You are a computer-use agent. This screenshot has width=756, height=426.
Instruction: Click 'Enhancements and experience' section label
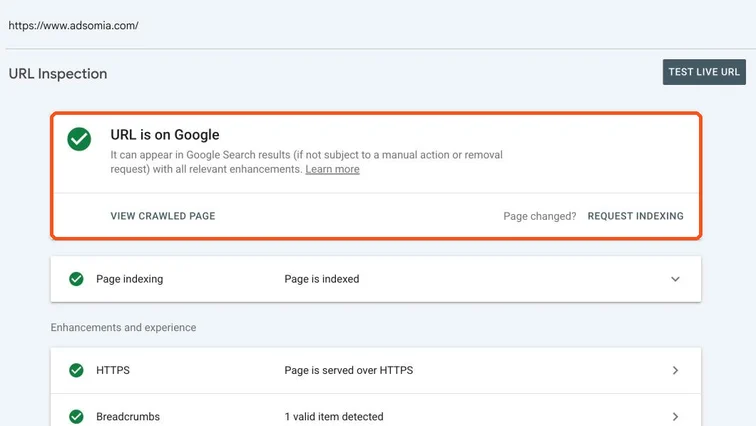[123, 327]
